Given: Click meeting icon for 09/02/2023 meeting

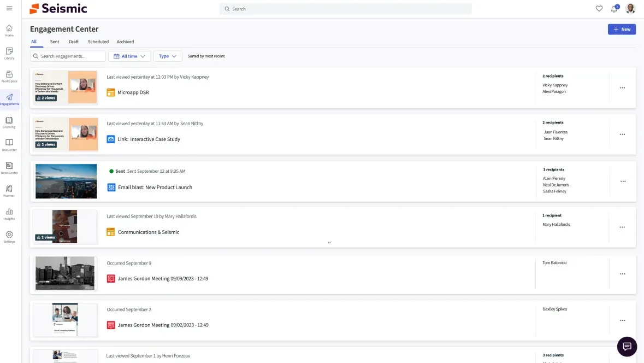Looking at the screenshot, I should click(110, 325).
